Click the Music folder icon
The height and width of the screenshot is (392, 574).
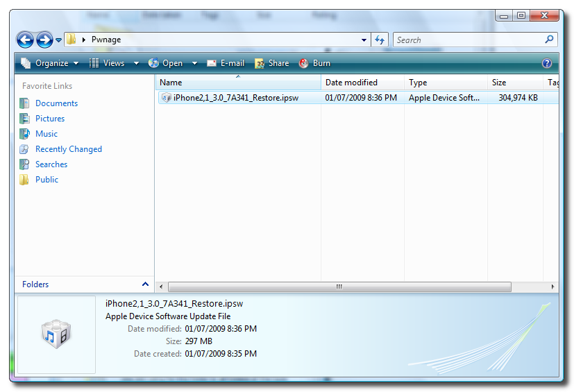(x=24, y=134)
